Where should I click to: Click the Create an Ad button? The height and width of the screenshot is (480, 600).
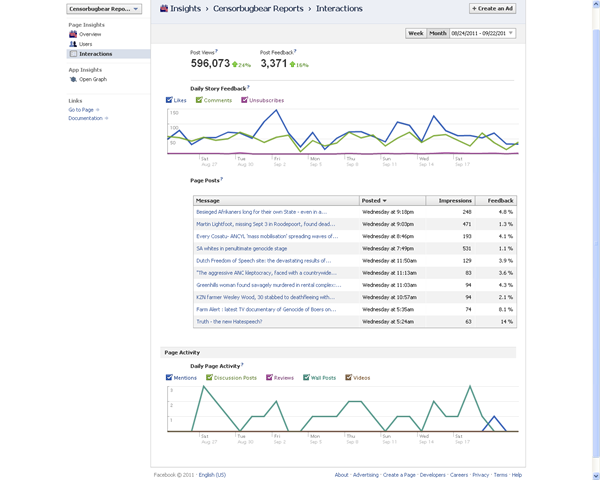pyautogui.click(x=492, y=8)
